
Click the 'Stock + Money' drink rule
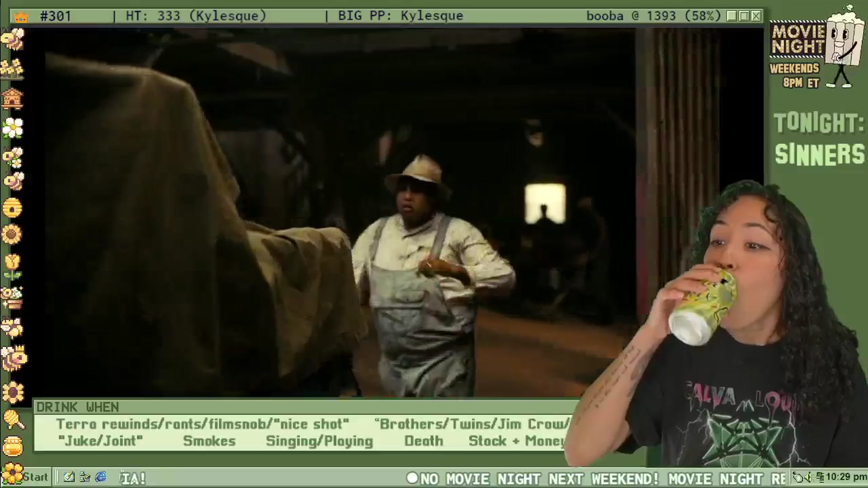[517, 441]
